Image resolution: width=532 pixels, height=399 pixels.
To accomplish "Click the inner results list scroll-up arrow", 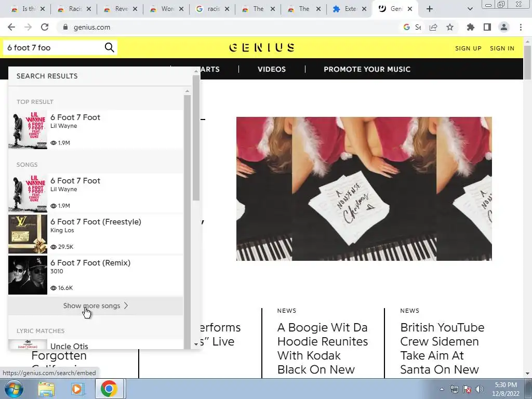I will tap(187, 91).
